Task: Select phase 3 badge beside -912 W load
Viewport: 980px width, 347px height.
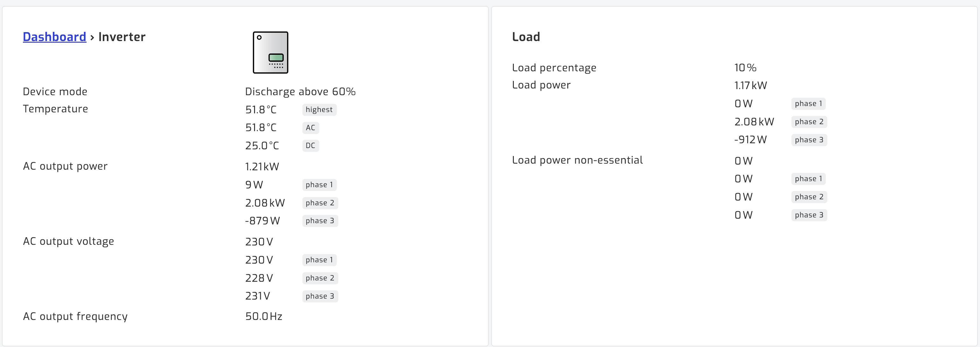Action: [x=809, y=140]
